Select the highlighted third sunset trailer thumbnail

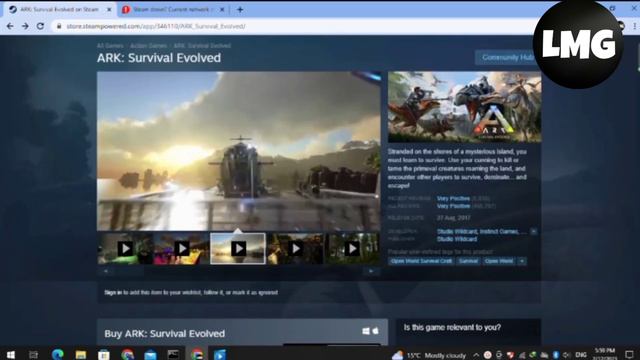point(238,249)
